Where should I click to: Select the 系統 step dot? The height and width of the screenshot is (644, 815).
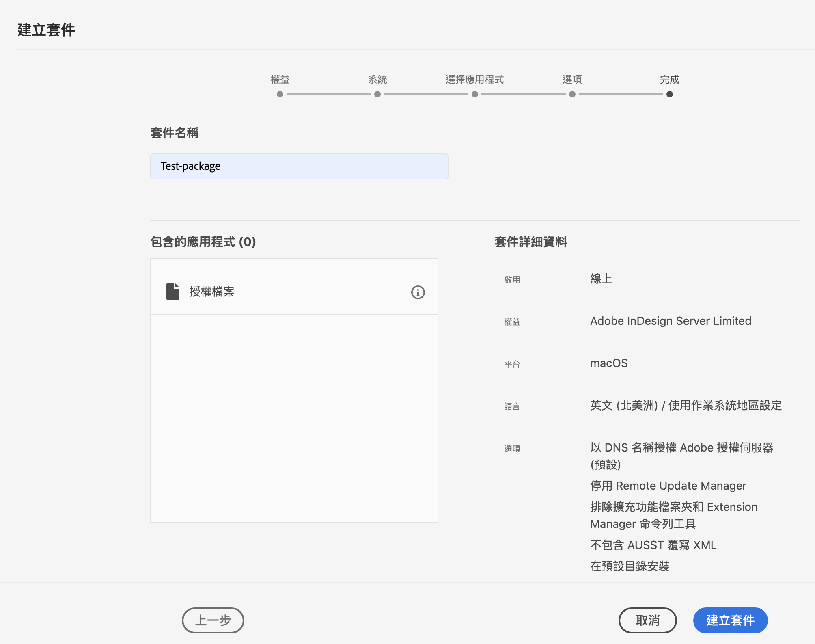377,94
